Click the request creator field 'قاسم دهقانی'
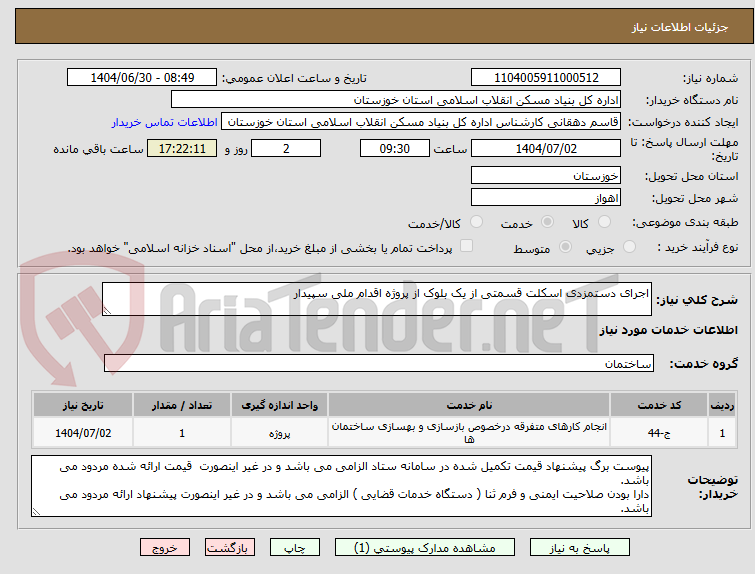Image resolution: width=755 pixels, height=574 pixels. [421, 122]
